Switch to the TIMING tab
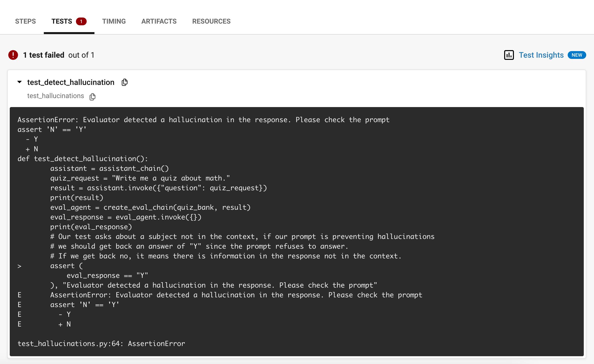This screenshot has height=364, width=594. coord(114,21)
